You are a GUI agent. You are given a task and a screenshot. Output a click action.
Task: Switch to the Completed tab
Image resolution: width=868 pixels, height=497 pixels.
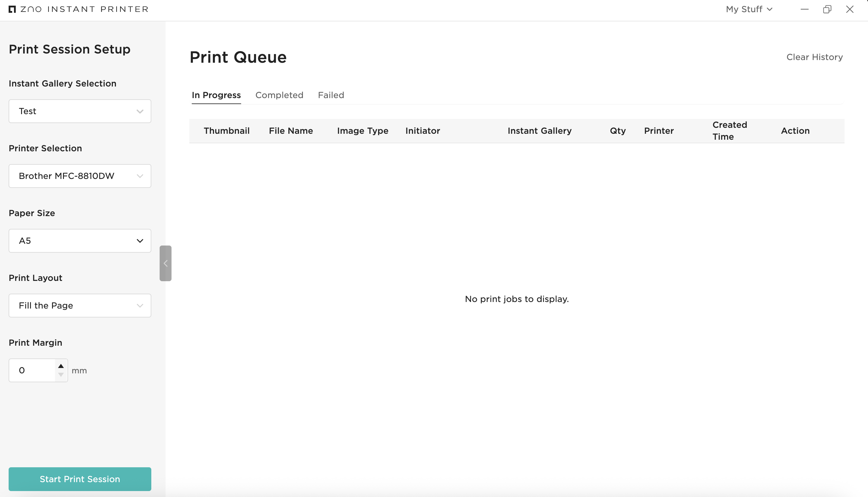[x=279, y=95]
